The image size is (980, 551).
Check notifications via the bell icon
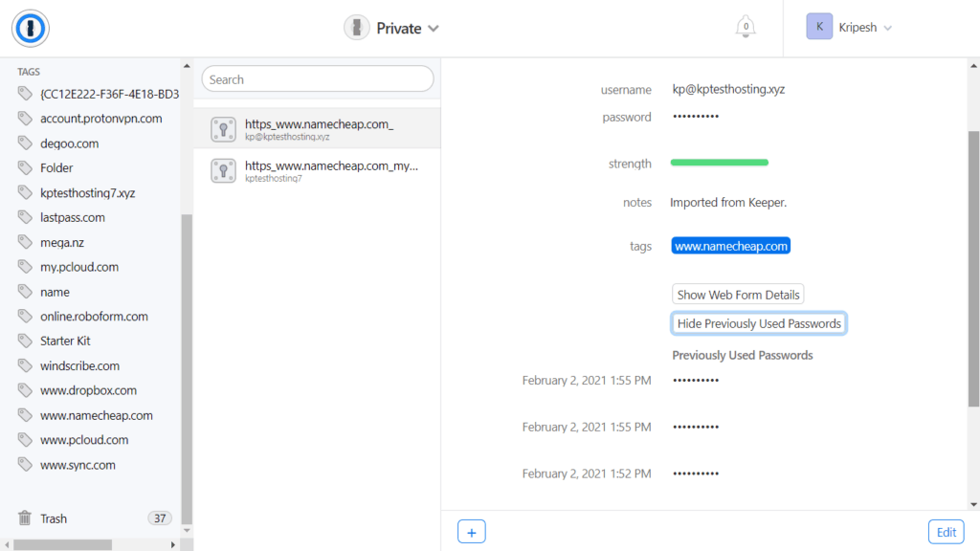click(745, 27)
